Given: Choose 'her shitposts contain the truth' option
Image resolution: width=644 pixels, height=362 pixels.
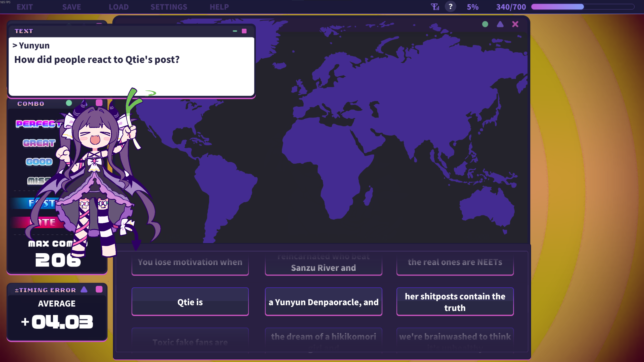Looking at the screenshot, I should point(455,302).
